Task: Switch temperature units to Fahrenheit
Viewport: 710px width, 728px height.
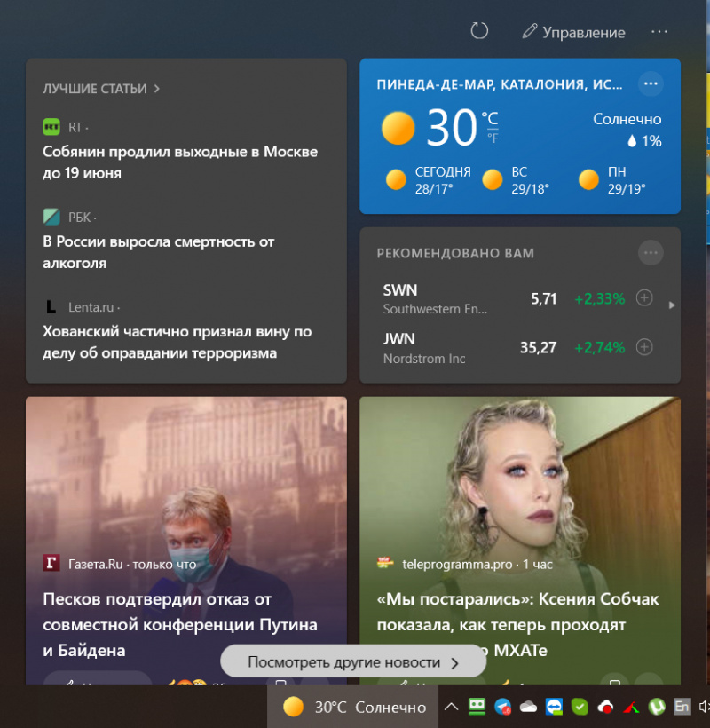Action: coord(492,138)
